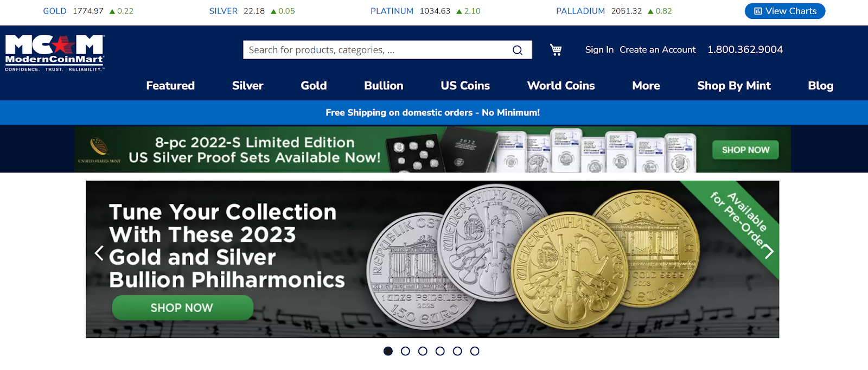The width and height of the screenshot is (868, 370).
Task: Open the World Coins menu
Action: 561,86
